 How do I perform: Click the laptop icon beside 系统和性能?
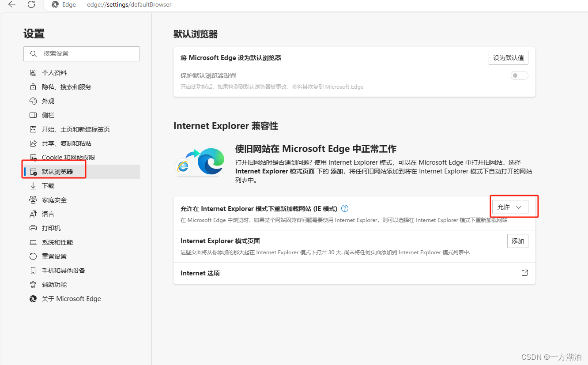33,242
